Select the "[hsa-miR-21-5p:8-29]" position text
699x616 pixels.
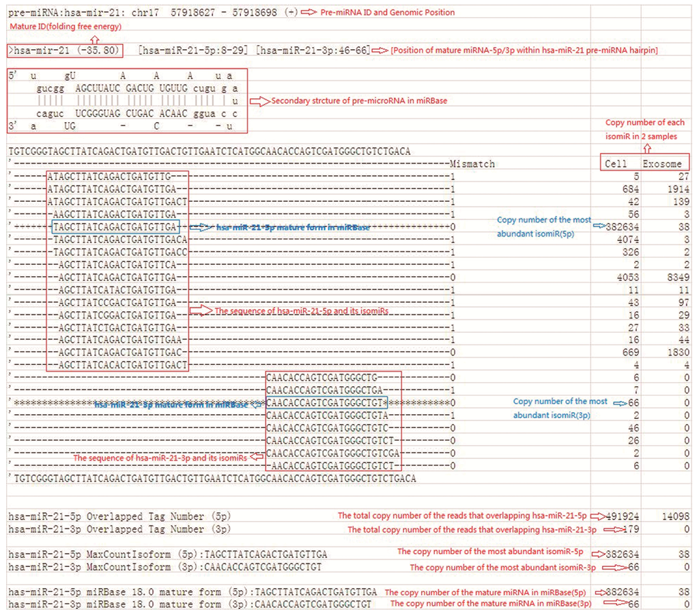[x=192, y=50]
